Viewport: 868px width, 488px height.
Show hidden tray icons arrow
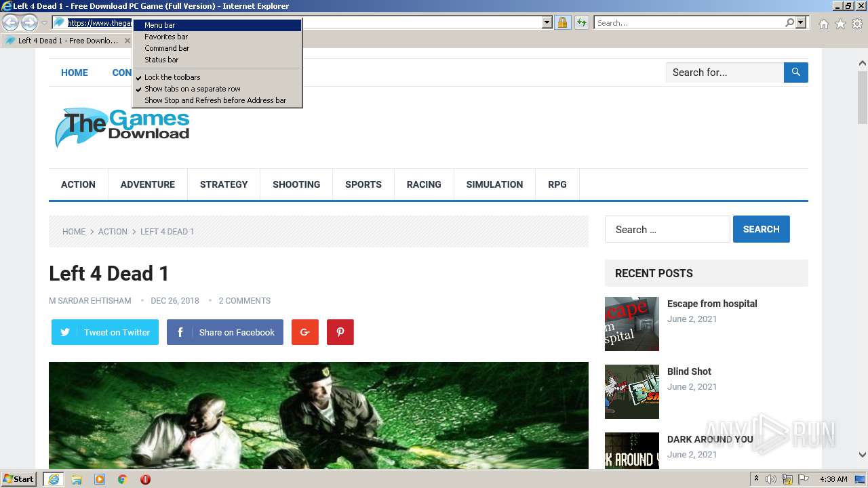tap(756, 479)
